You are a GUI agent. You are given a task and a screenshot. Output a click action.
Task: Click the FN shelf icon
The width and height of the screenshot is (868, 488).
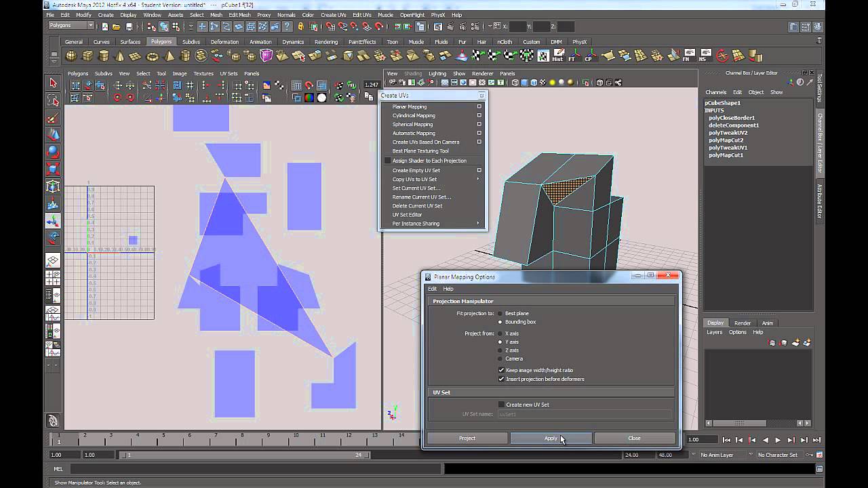pos(689,56)
